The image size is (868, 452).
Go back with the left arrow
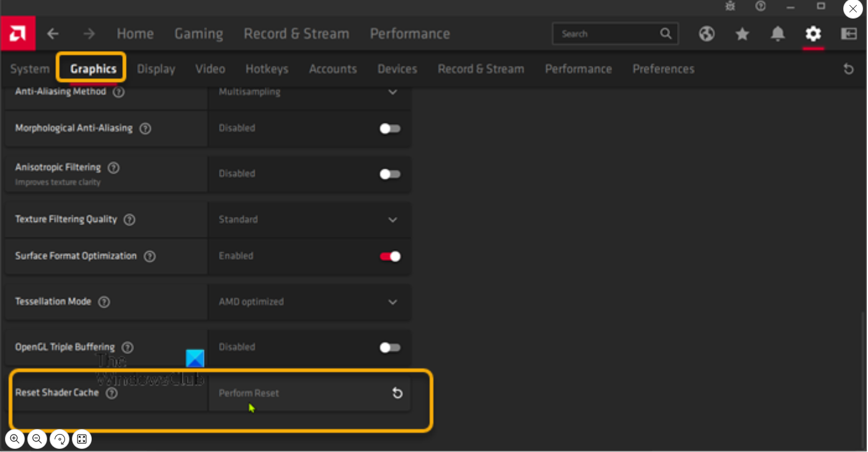[53, 33]
